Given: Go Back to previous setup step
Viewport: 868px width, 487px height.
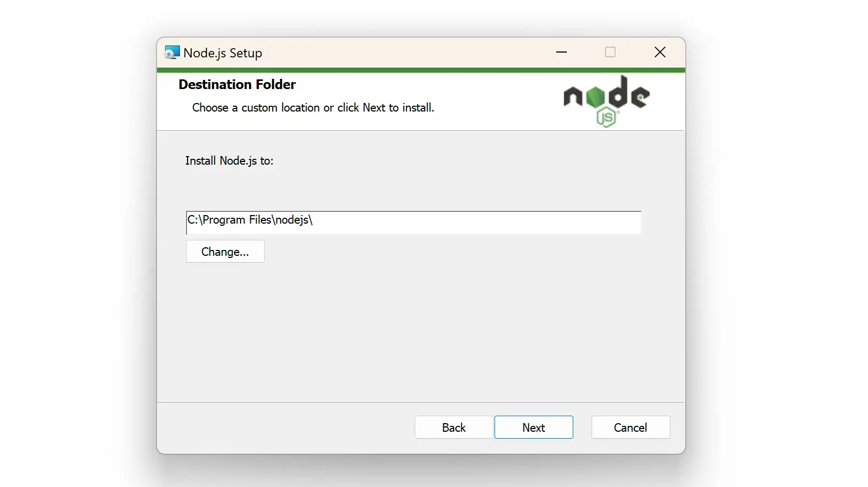Looking at the screenshot, I should pyautogui.click(x=454, y=427).
